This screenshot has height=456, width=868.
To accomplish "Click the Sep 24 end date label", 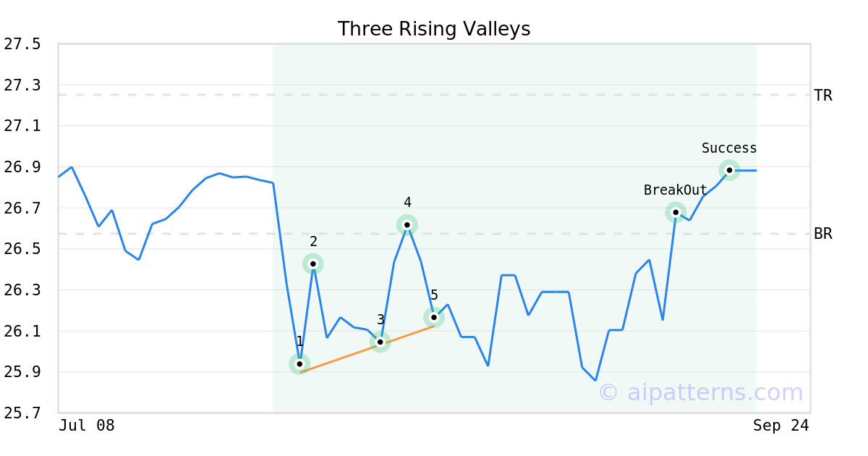I will (781, 426).
